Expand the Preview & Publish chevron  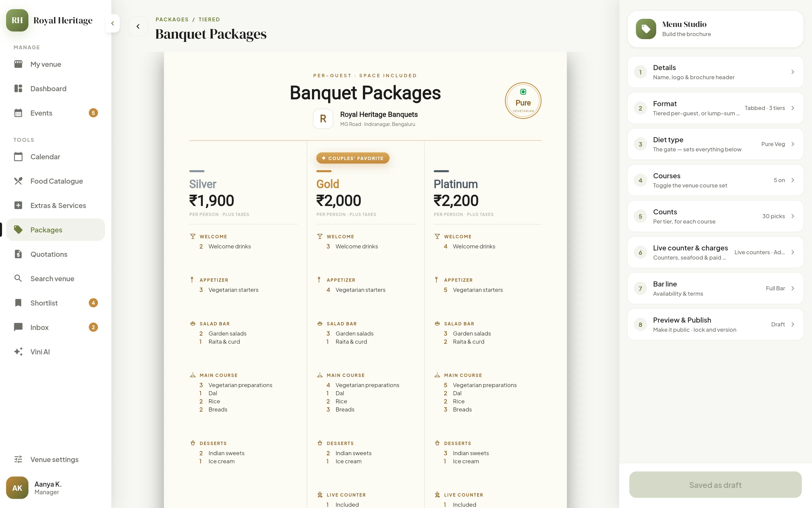792,324
